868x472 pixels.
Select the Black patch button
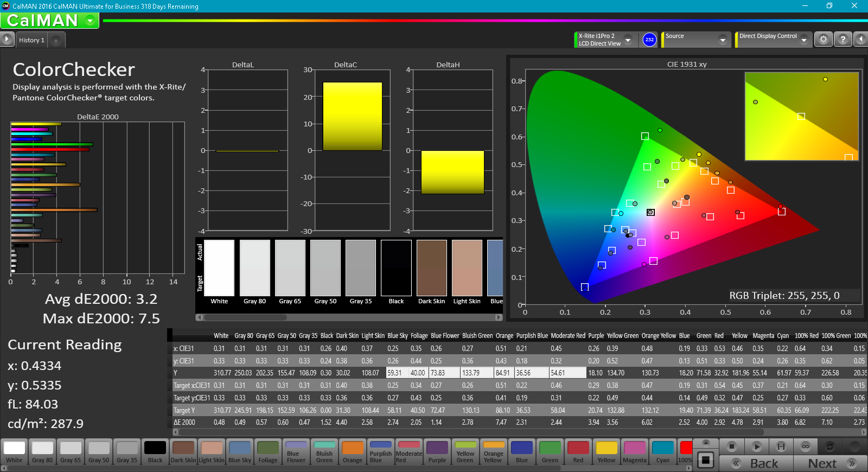click(x=155, y=452)
